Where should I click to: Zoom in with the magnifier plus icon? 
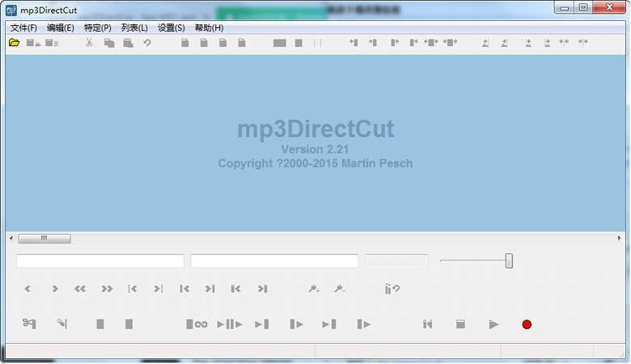coord(314,289)
